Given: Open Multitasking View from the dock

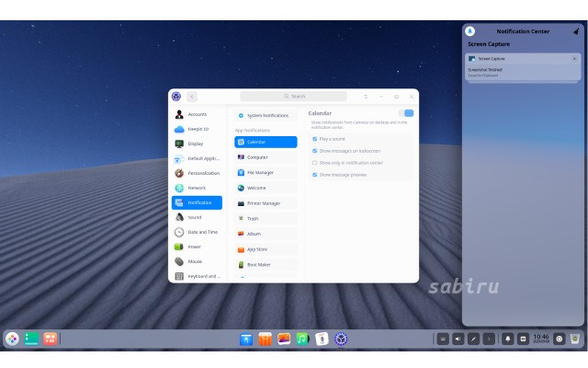Looking at the screenshot, I should [x=50, y=339].
